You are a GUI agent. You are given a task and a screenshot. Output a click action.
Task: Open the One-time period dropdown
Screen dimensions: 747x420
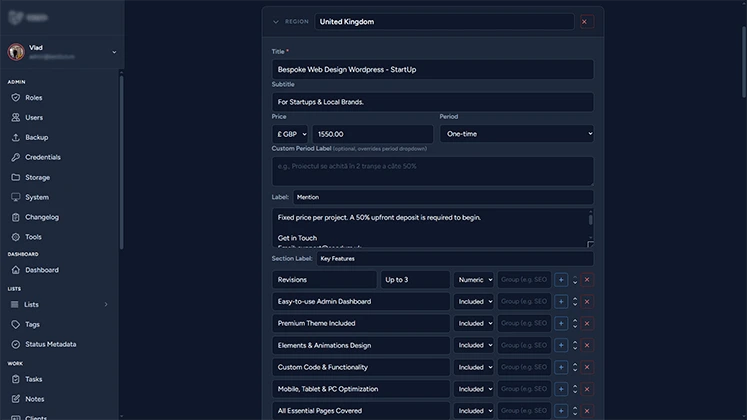[x=517, y=134]
